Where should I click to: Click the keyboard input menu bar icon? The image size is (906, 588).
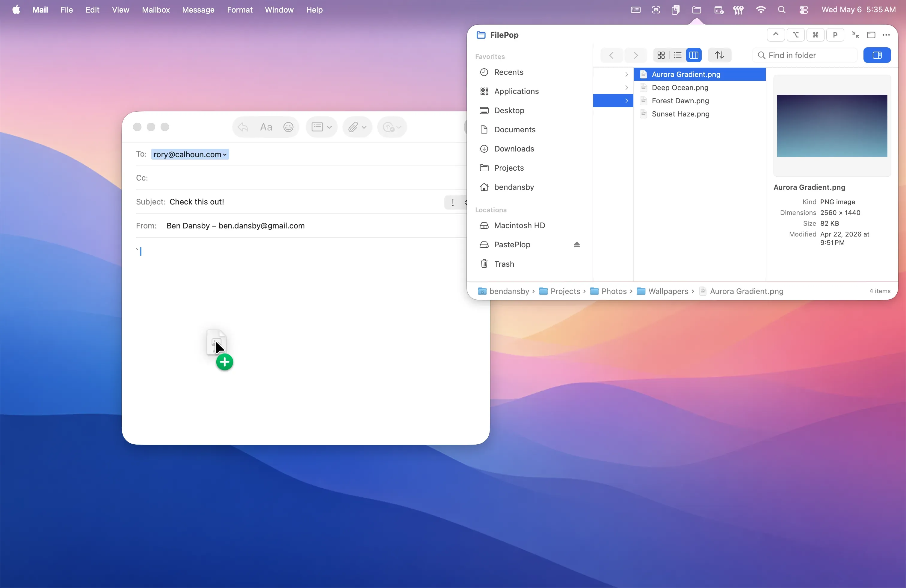635,10
